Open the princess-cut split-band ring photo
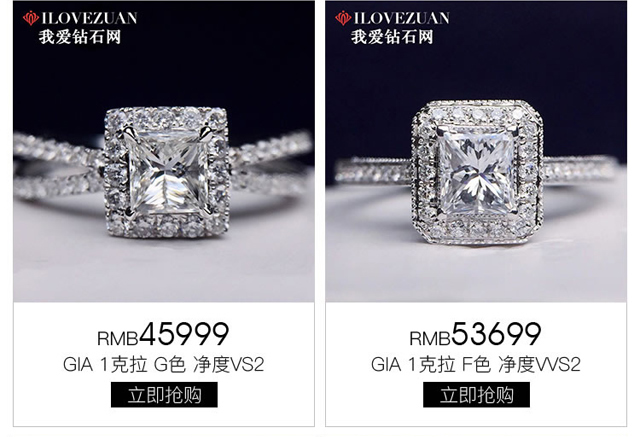Image resolution: width=640 pixels, height=437 pixels. click(x=164, y=151)
